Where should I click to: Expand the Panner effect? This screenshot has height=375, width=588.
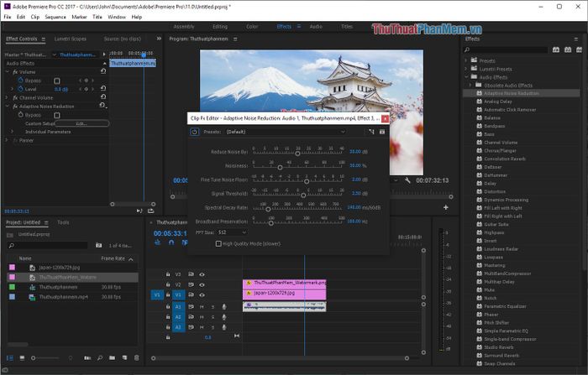pyautogui.click(x=7, y=140)
